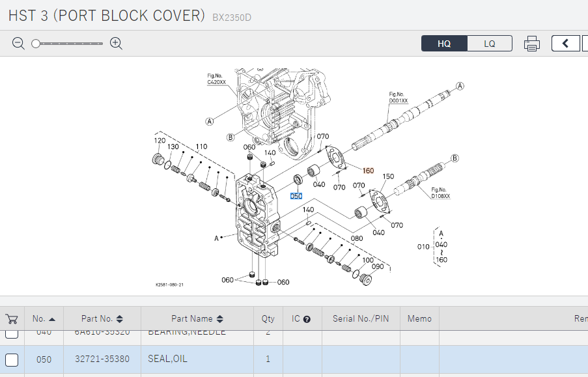The width and height of the screenshot is (588, 377).
Task: Click the Memo column header
Action: click(419, 319)
